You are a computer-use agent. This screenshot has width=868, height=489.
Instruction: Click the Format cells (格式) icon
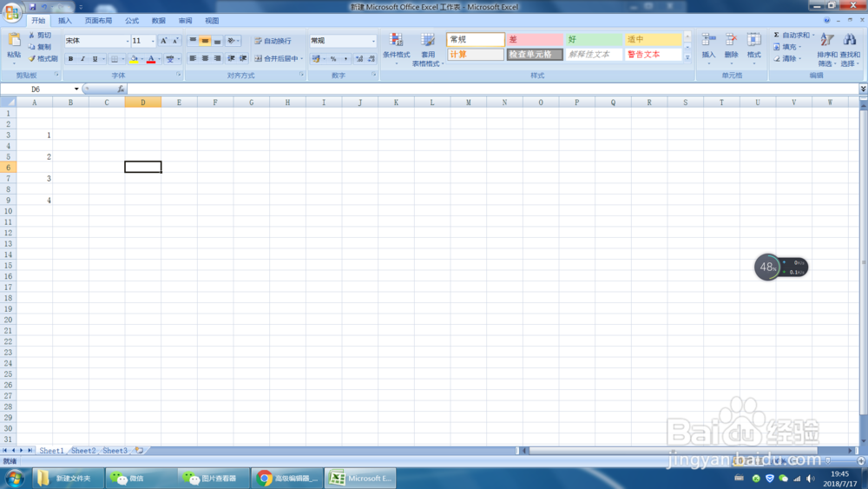754,40
